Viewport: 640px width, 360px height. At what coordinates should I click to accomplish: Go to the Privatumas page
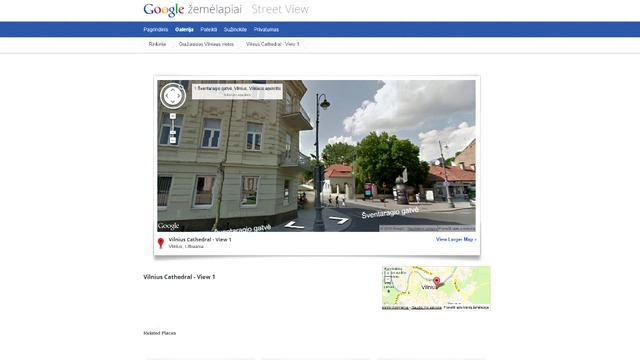(x=266, y=29)
